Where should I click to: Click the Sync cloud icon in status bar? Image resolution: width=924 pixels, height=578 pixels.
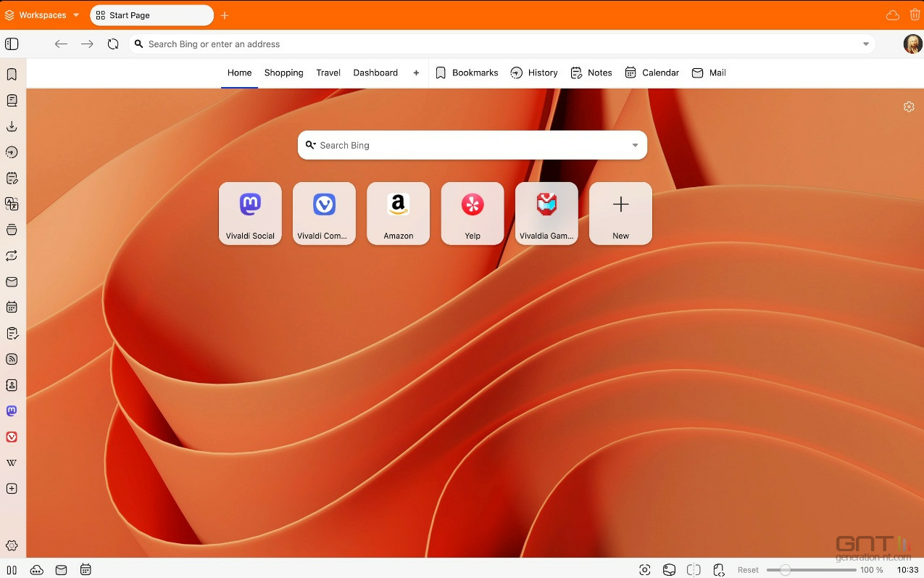[x=36, y=570]
